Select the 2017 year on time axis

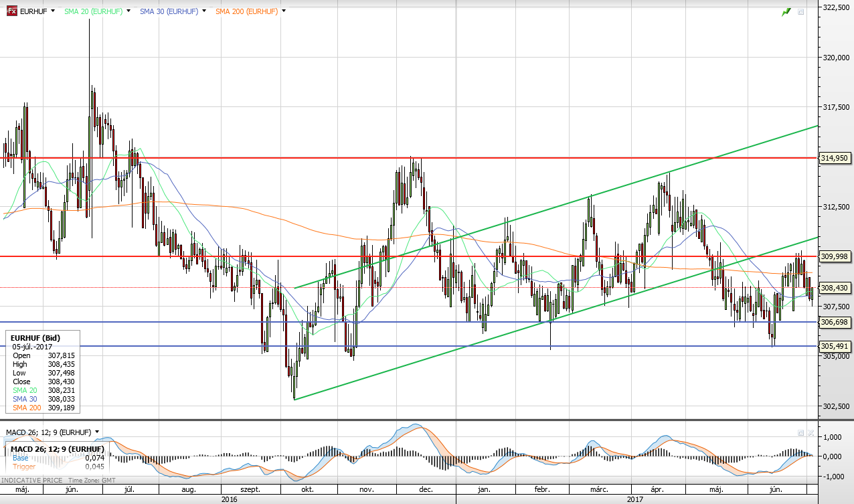[635, 499]
